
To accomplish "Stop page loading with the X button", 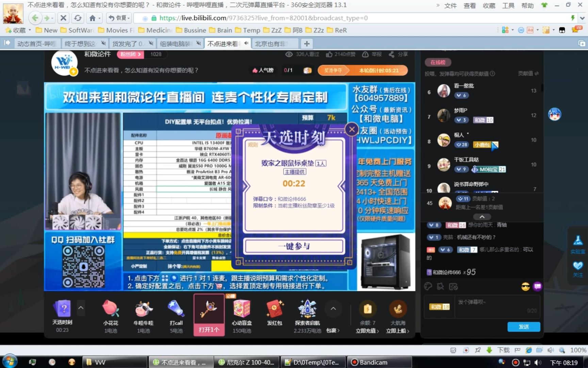I will point(63,18).
